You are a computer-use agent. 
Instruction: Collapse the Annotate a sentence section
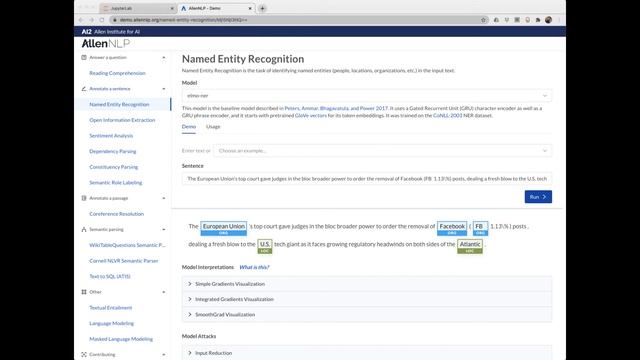[164, 89]
